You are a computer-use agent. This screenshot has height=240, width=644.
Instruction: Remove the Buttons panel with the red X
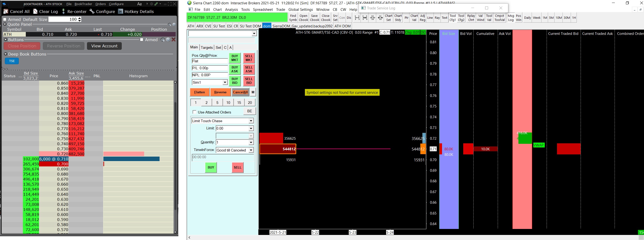[x=174, y=40]
